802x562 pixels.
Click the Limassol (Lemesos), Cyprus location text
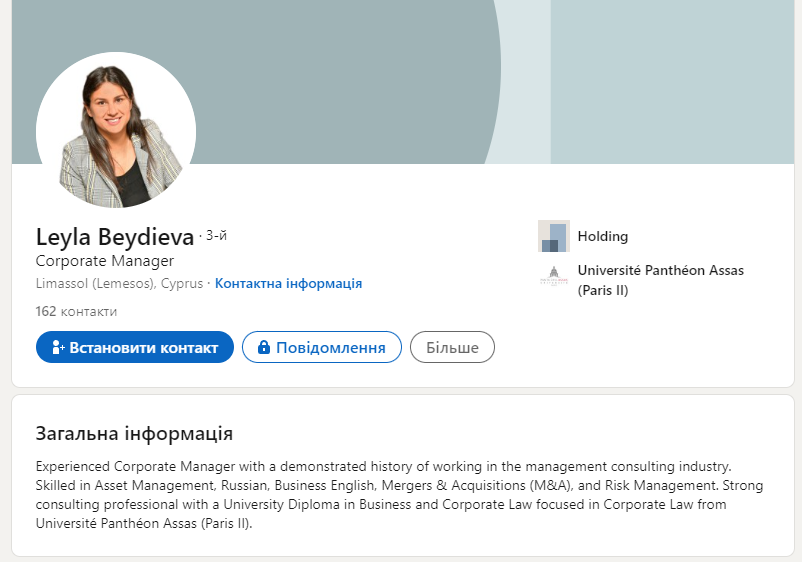pos(119,283)
